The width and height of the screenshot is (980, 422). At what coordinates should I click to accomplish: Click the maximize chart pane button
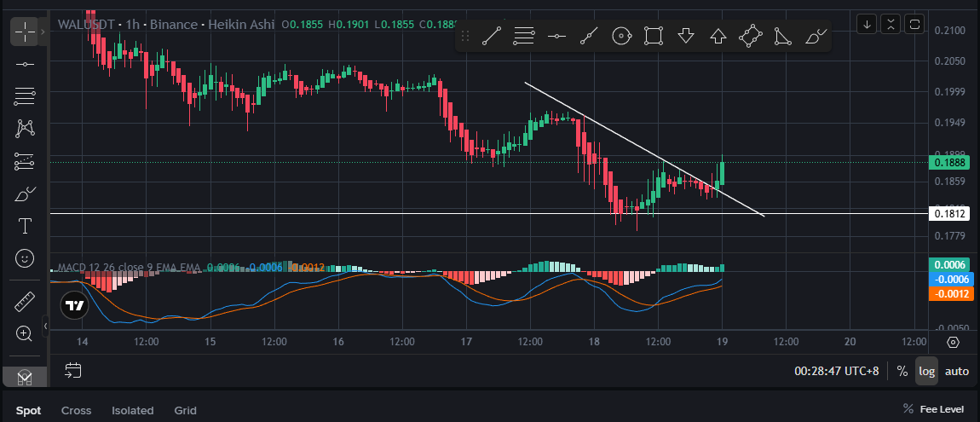pyautogui.click(x=914, y=25)
